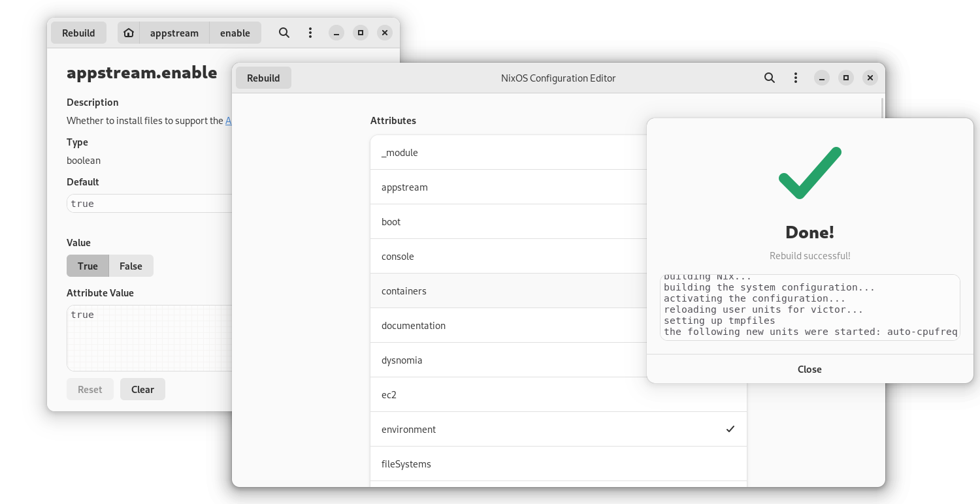Open the ec2 attribute row

pyautogui.click(x=559, y=394)
